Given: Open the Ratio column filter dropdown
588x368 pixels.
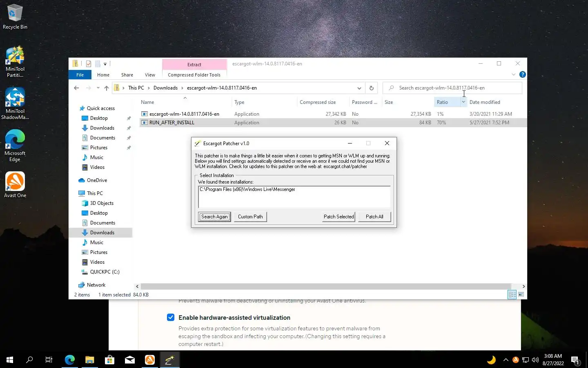Looking at the screenshot, I should 463,102.
